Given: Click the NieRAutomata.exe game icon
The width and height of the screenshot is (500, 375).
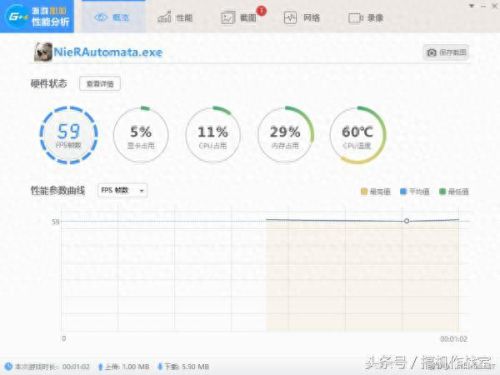Looking at the screenshot, I should [x=43, y=52].
